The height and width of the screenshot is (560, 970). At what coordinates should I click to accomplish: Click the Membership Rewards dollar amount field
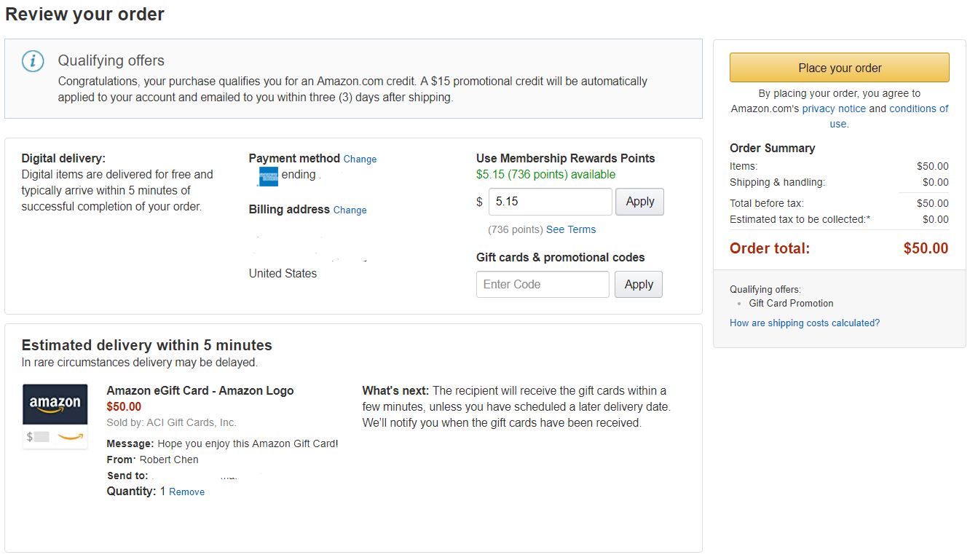tap(550, 202)
